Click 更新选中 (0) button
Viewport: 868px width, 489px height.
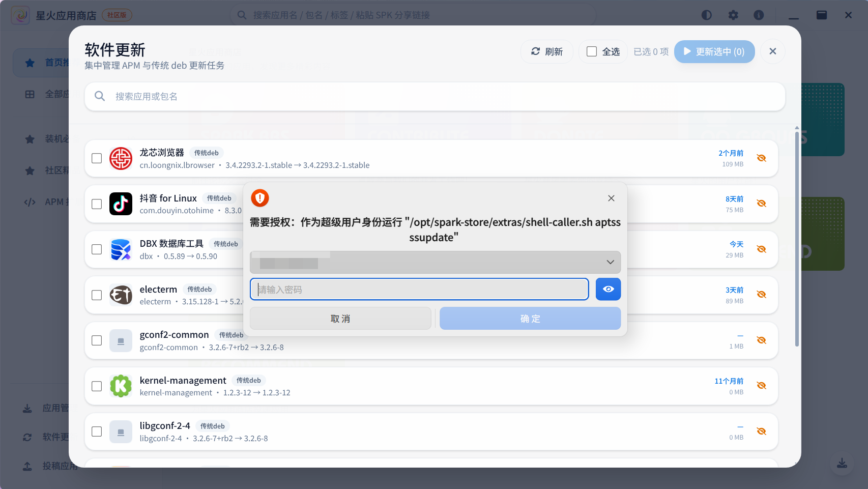[714, 51]
